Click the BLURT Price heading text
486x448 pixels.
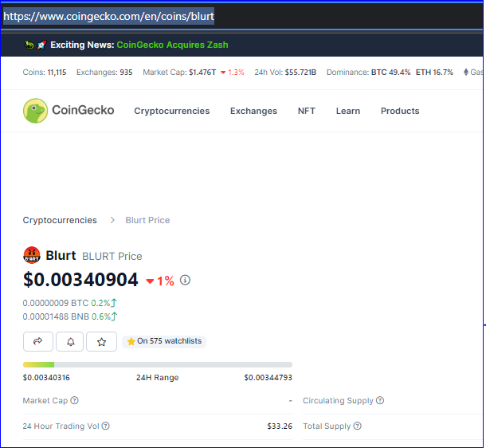click(112, 257)
